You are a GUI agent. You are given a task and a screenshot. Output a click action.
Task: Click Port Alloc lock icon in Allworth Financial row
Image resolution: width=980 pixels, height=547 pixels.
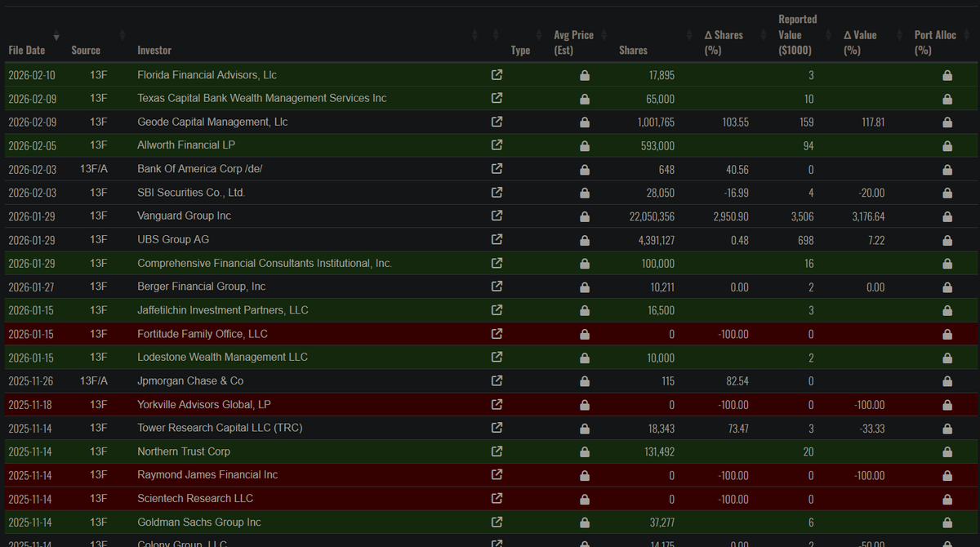click(x=947, y=145)
